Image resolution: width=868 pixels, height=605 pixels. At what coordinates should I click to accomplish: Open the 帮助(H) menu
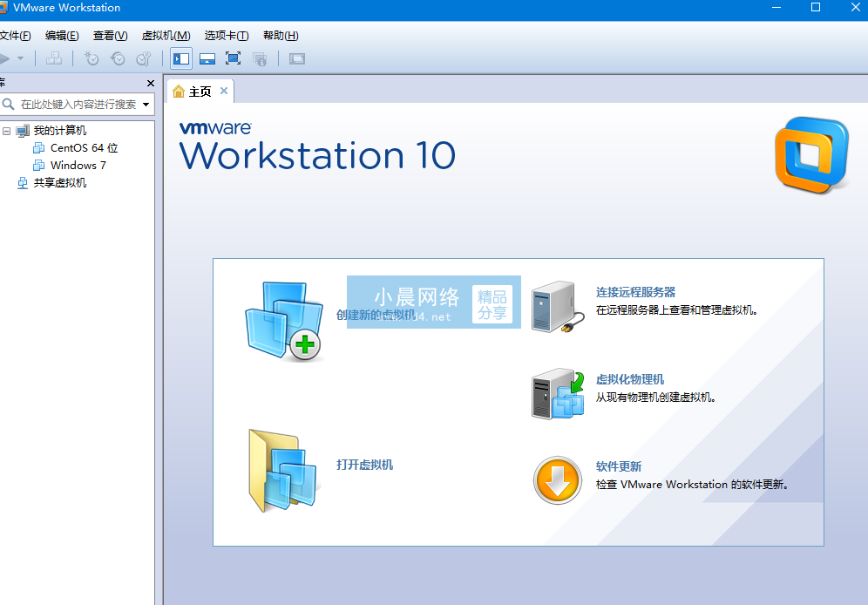(x=281, y=36)
